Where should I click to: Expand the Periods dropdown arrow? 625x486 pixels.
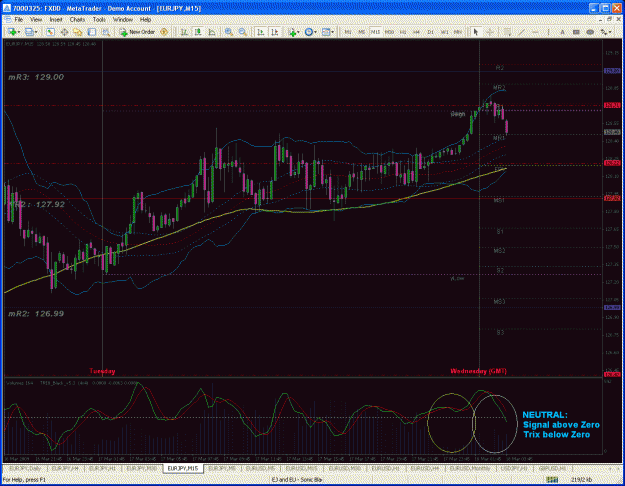tap(315, 32)
